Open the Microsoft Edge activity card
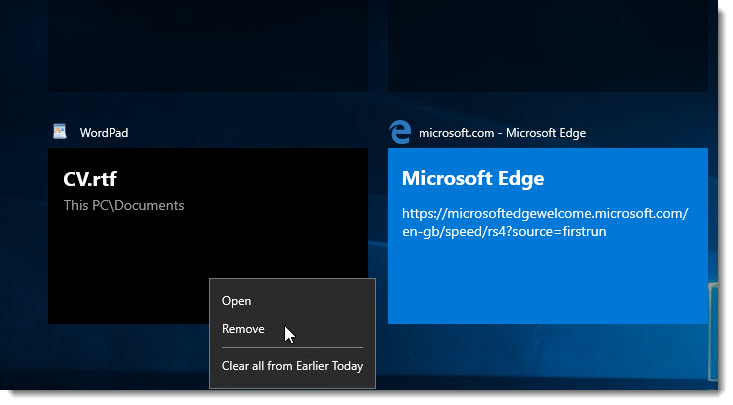 coord(547,236)
